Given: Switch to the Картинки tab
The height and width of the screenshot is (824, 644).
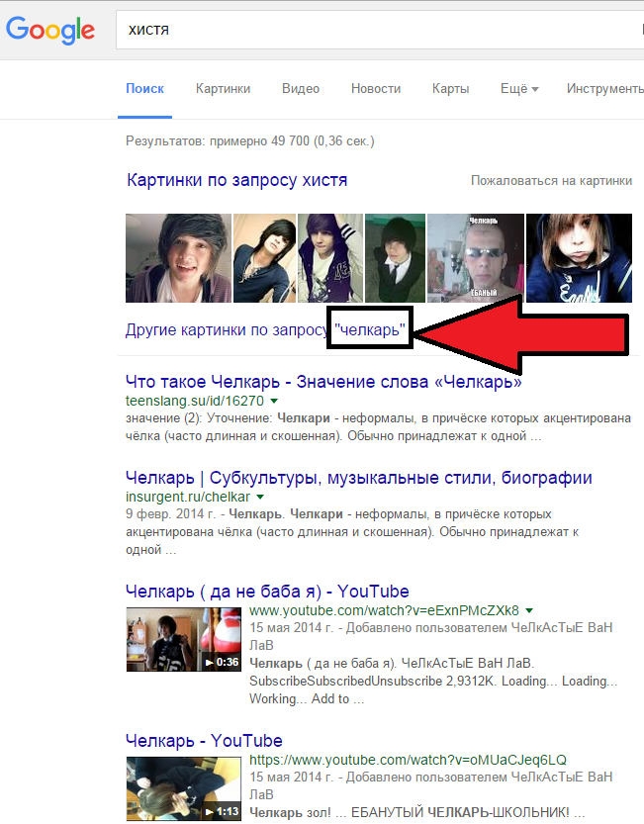Looking at the screenshot, I should [x=223, y=89].
